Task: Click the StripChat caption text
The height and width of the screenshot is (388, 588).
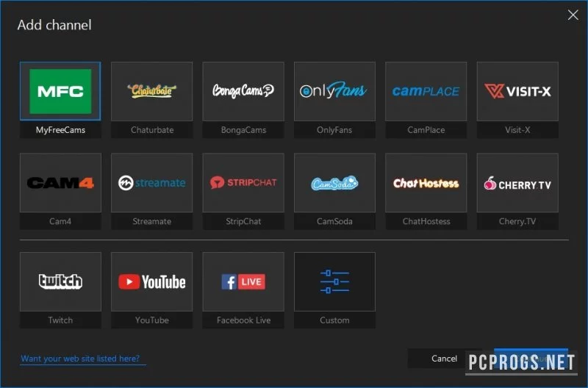Action: pos(243,221)
